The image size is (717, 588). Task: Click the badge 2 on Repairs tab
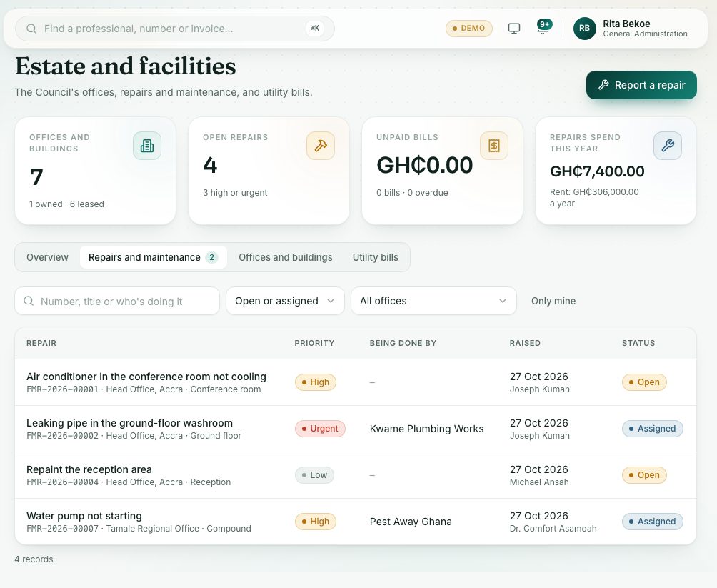[x=211, y=257]
